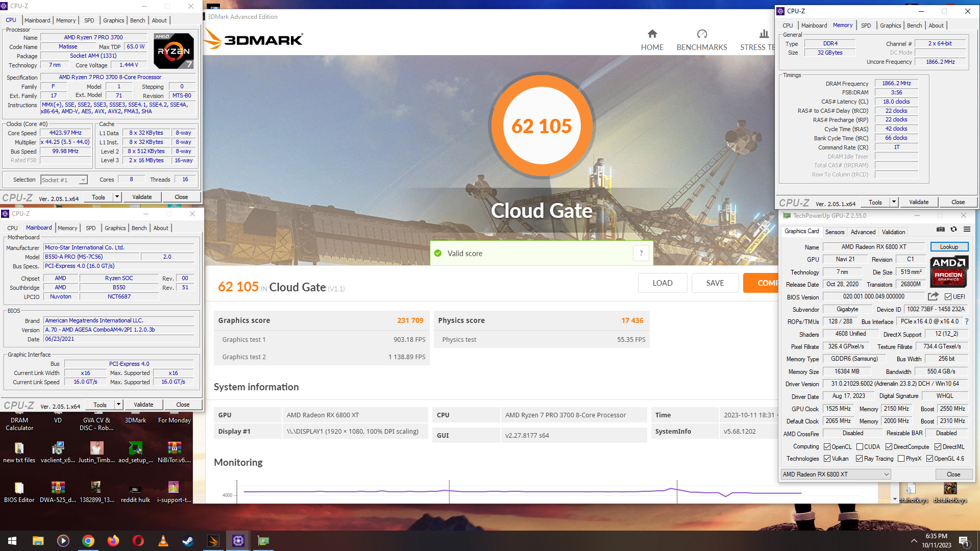Toggle the Vulkan checkbox
This screenshot has width=980, height=551.
827,458
